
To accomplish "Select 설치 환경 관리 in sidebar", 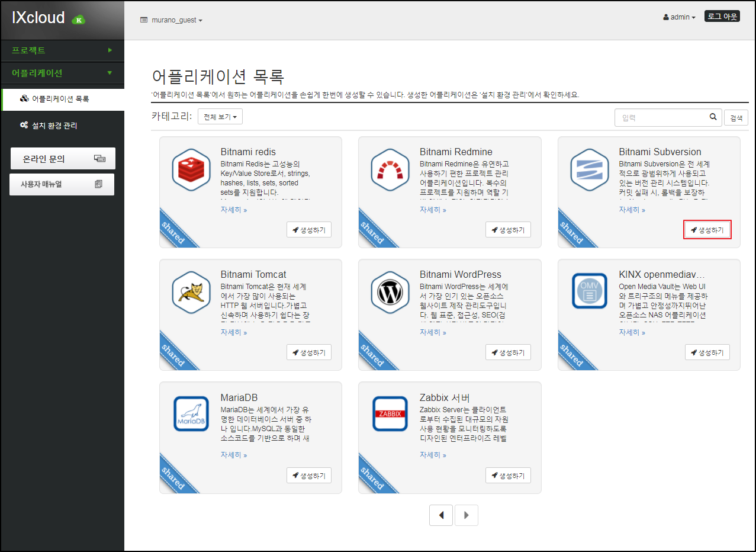I will tap(54, 126).
